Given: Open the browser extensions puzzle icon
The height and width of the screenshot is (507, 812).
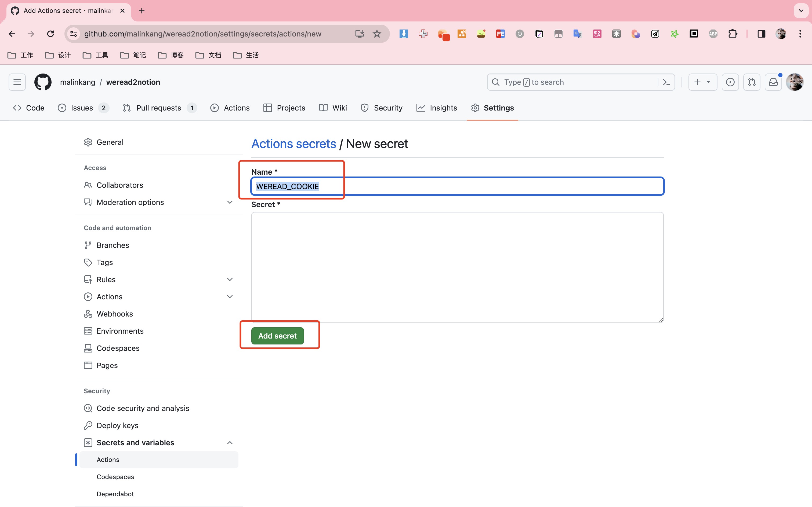Looking at the screenshot, I should (733, 34).
